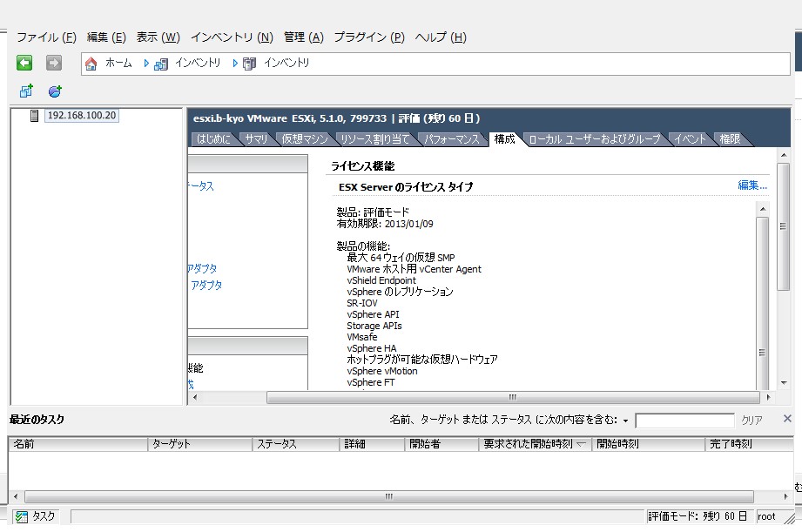The width and height of the screenshot is (802, 532).
Task: Switch to the パフォーマンス tab
Action: (452, 139)
